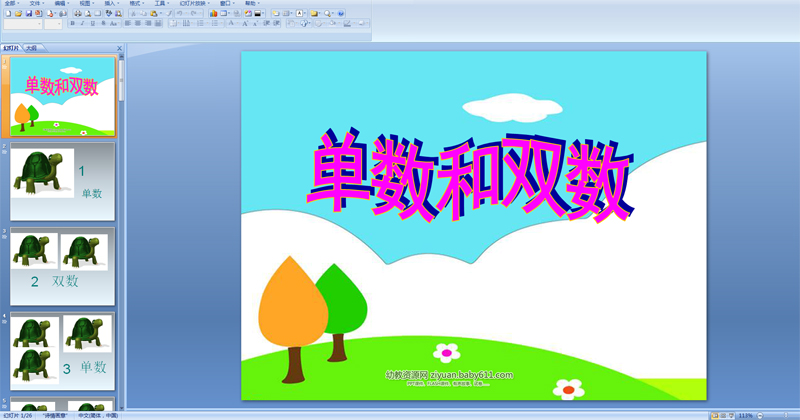Click the Help question mark icon

pyautogui.click(x=341, y=13)
